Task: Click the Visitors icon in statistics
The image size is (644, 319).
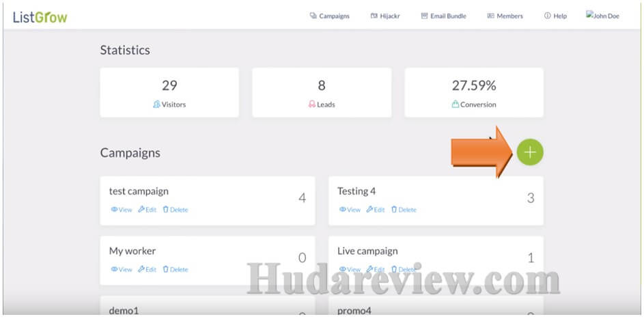Action: (156, 105)
